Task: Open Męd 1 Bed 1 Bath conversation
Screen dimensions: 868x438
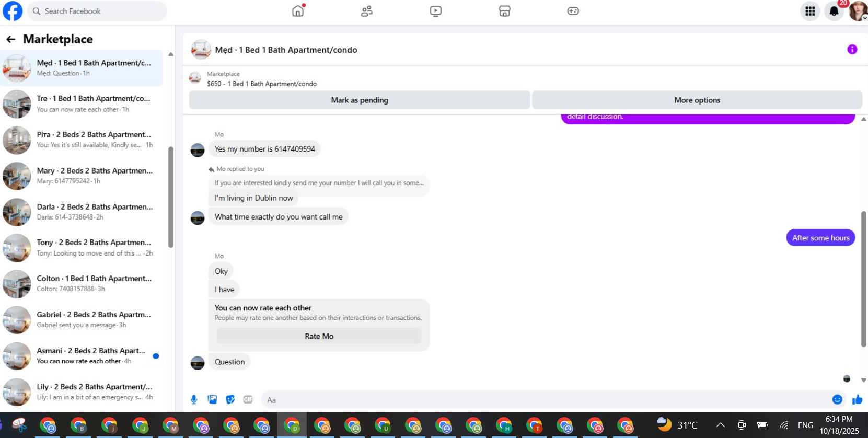Action: tap(82, 68)
